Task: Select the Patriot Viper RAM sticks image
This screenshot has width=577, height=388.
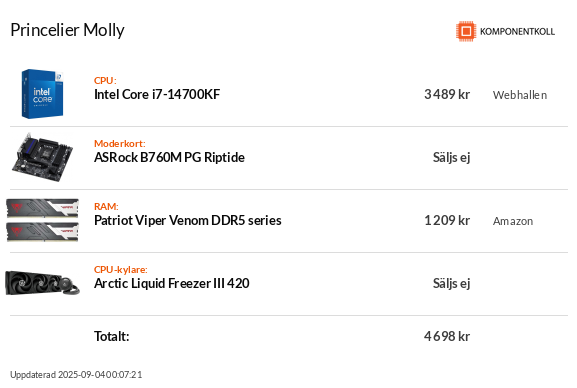Action: coord(42,220)
